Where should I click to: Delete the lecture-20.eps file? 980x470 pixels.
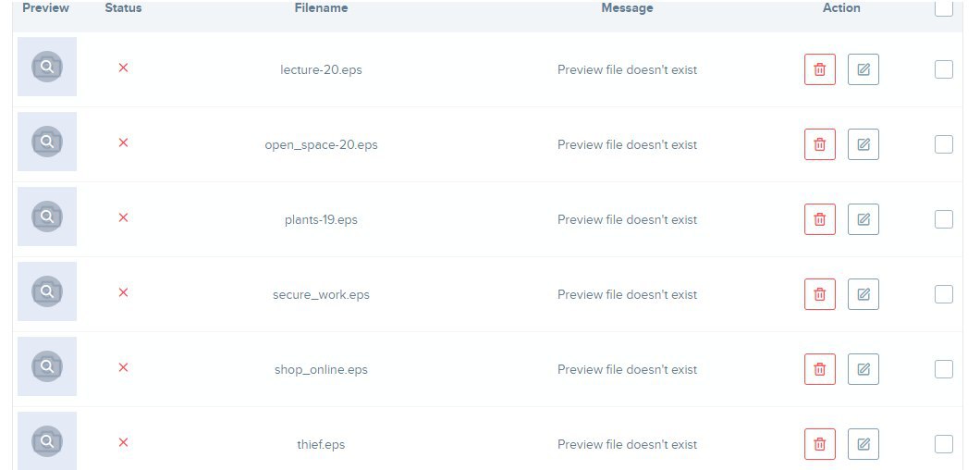[819, 69]
